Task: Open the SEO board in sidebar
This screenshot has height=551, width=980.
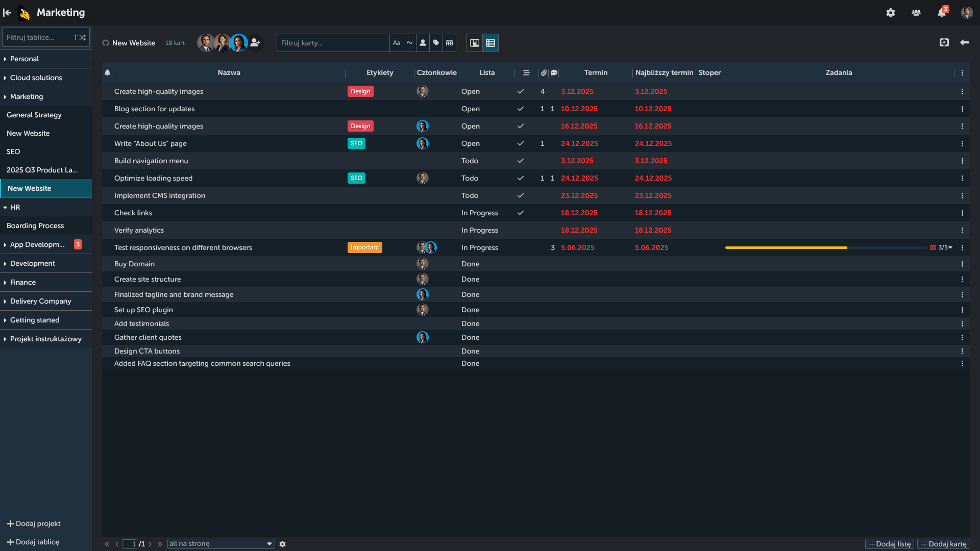Action: (13, 152)
